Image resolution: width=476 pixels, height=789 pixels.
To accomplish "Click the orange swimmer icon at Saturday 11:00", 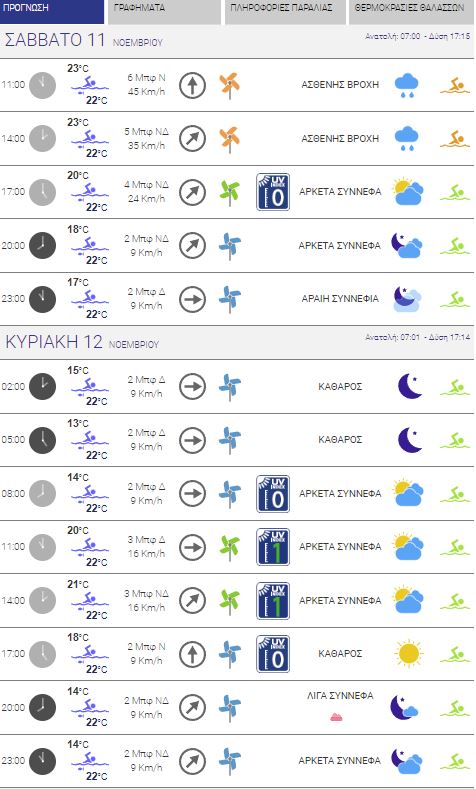I will 455,85.
